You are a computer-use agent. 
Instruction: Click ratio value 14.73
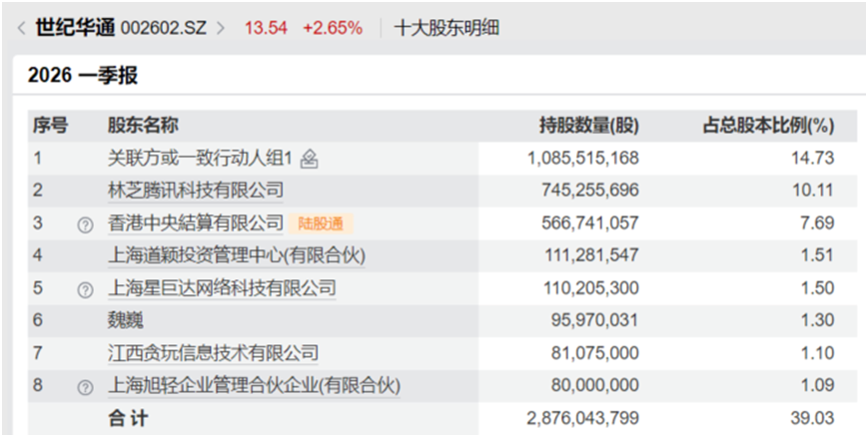tap(813, 159)
